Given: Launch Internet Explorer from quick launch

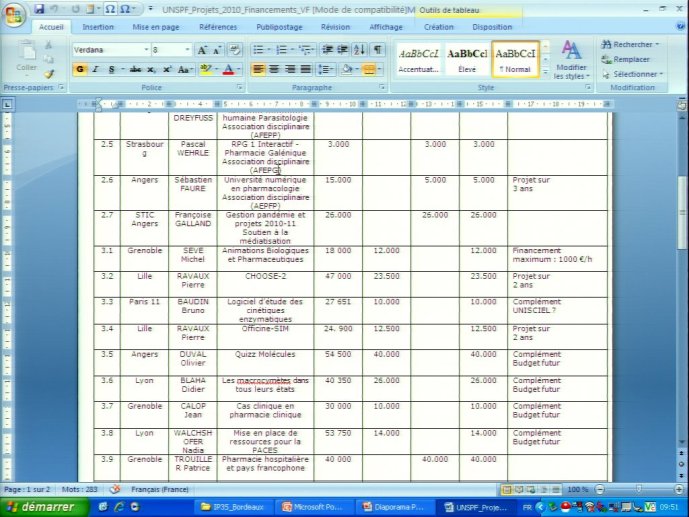Looking at the screenshot, I should [119, 507].
